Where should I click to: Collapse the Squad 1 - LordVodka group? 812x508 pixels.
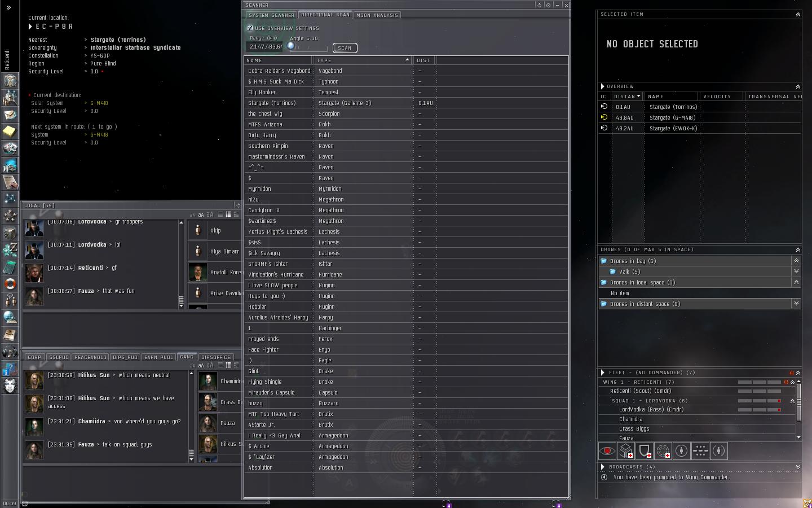[x=792, y=401]
